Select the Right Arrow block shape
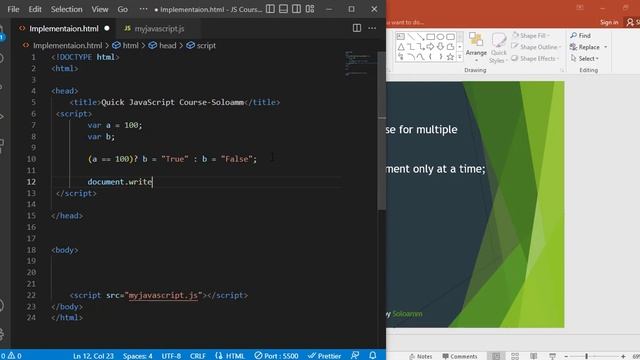 pyautogui.click(x=430, y=47)
